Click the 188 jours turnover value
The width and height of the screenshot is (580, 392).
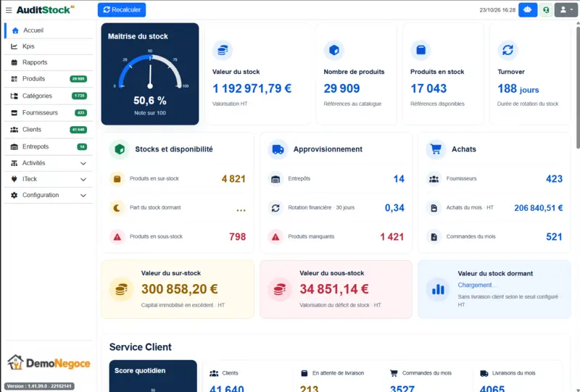[518, 88]
